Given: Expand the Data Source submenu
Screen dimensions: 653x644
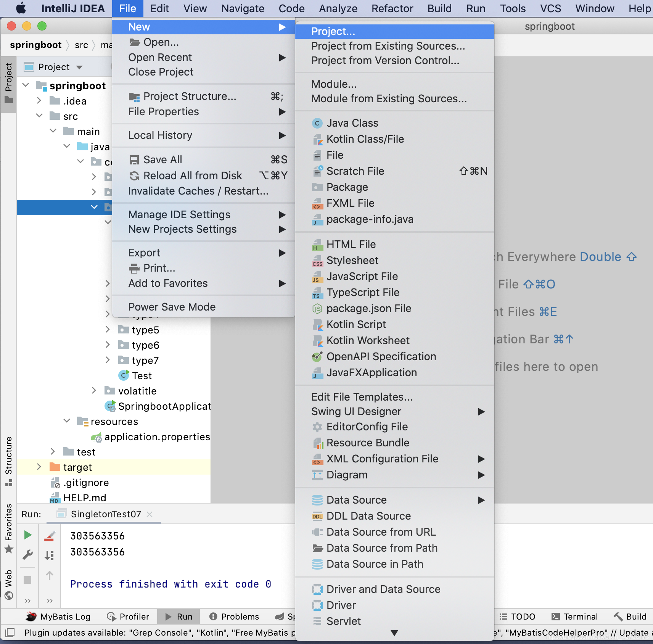Looking at the screenshot, I should click(395, 500).
